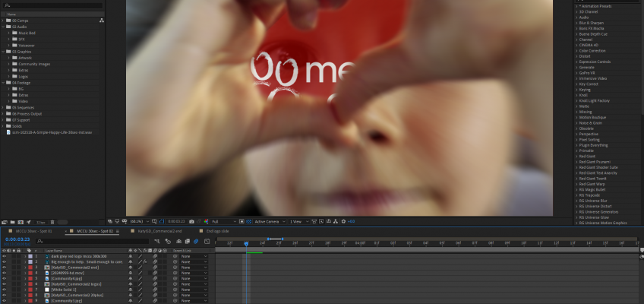Click the Show Channel RGB color icon
The height and width of the screenshot is (304, 644).
pyautogui.click(x=206, y=221)
